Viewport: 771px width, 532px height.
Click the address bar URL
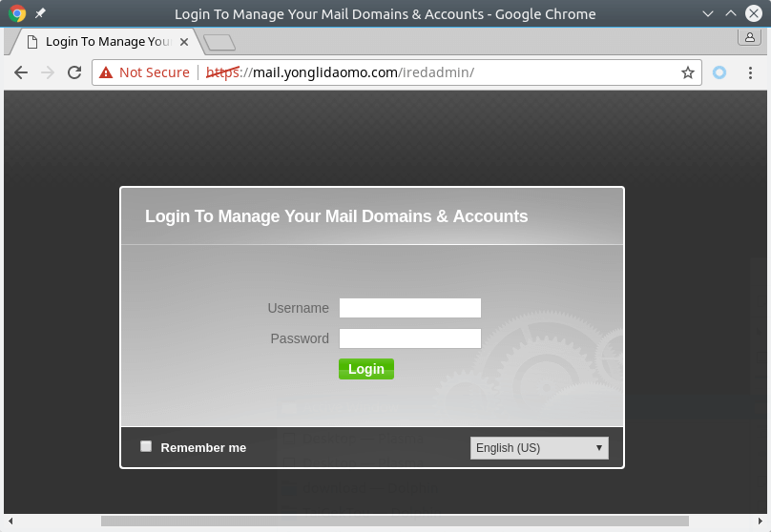(x=363, y=72)
